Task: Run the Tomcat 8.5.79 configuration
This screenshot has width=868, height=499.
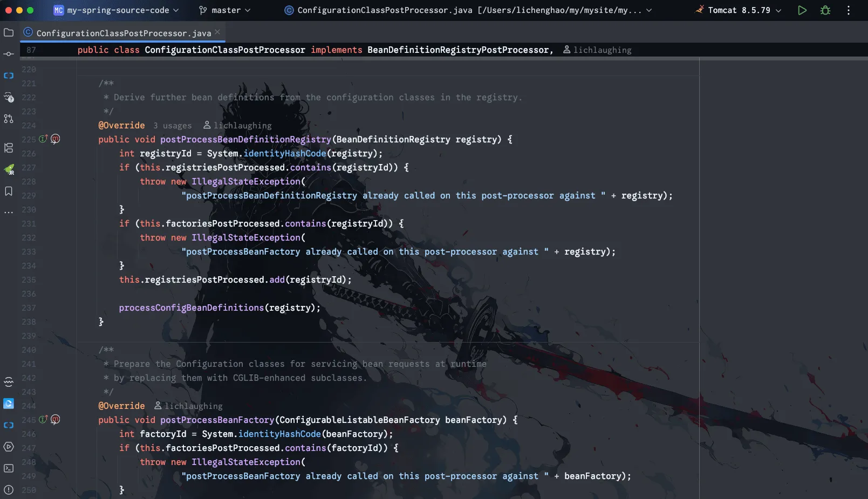Action: coord(802,10)
